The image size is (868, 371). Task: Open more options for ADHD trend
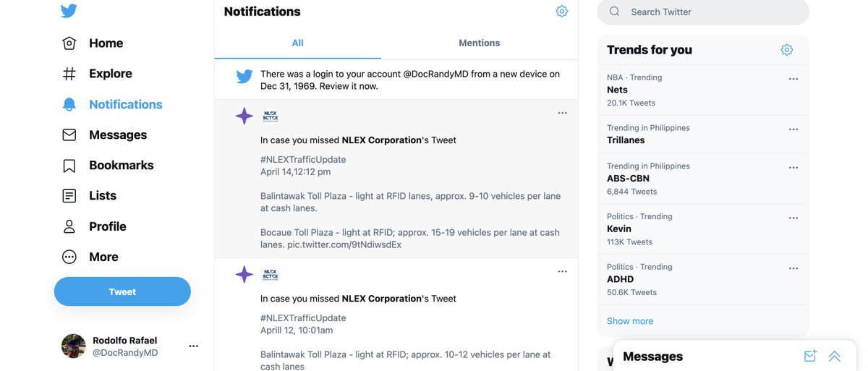(793, 268)
